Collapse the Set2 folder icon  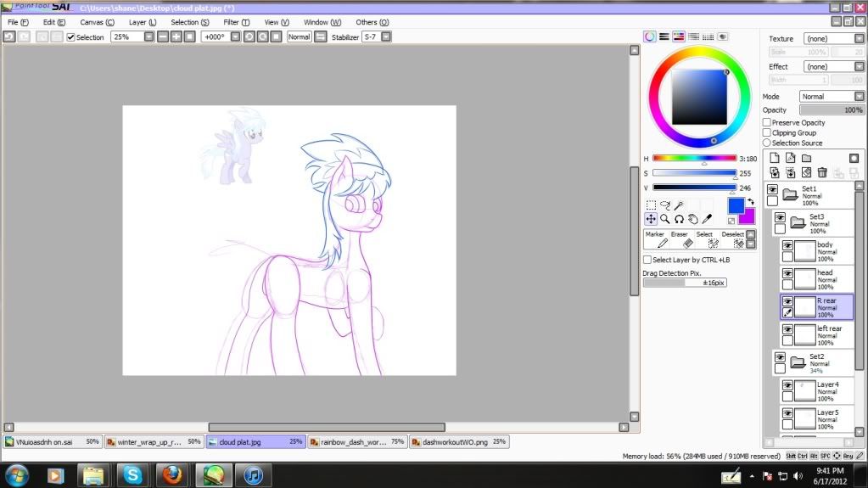click(798, 362)
